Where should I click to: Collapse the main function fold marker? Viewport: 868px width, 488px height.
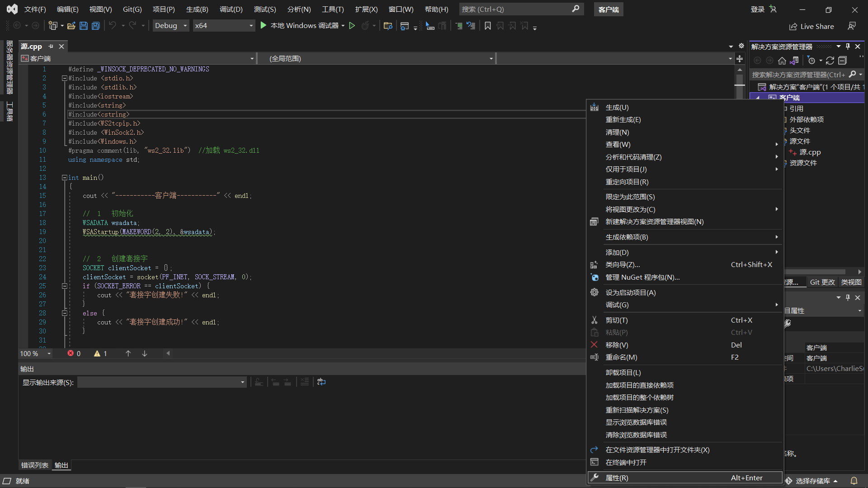[64, 178]
